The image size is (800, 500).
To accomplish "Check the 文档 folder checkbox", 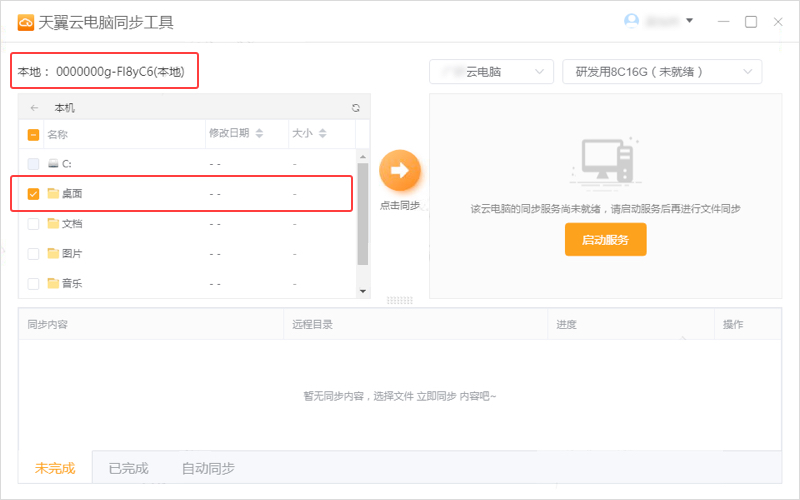I will (33, 223).
